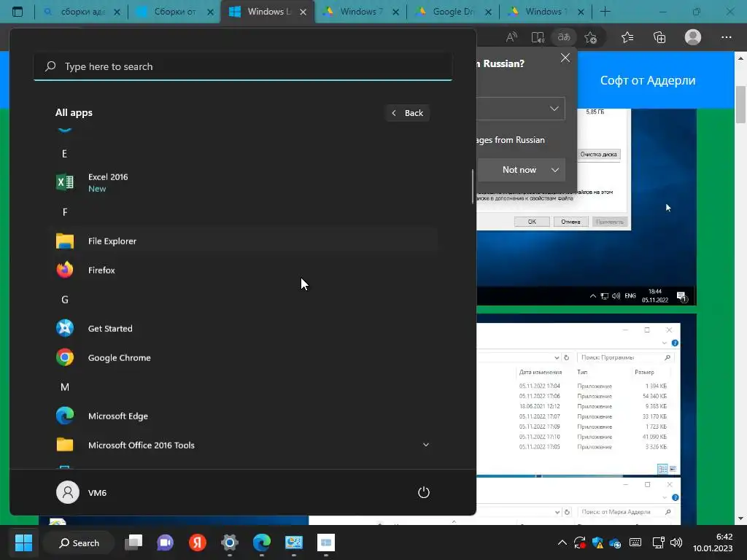Open the volume tray icon

pyautogui.click(x=676, y=542)
